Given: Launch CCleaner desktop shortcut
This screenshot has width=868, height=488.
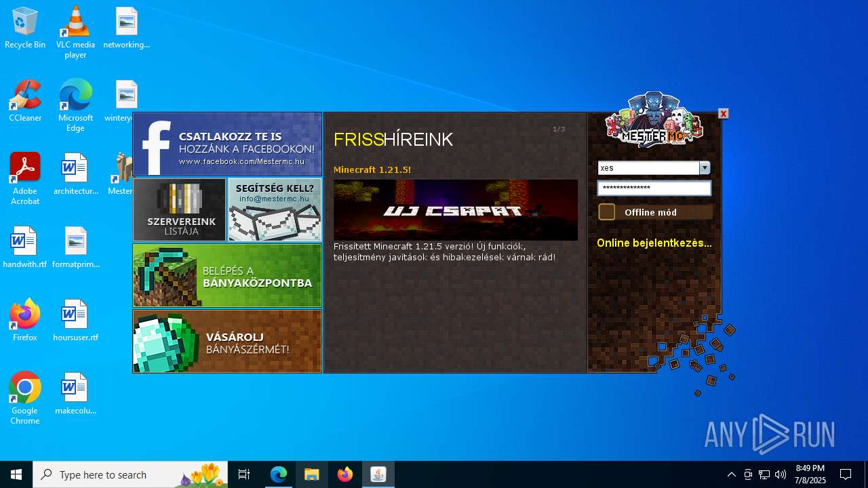Looking at the screenshot, I should click(x=25, y=102).
